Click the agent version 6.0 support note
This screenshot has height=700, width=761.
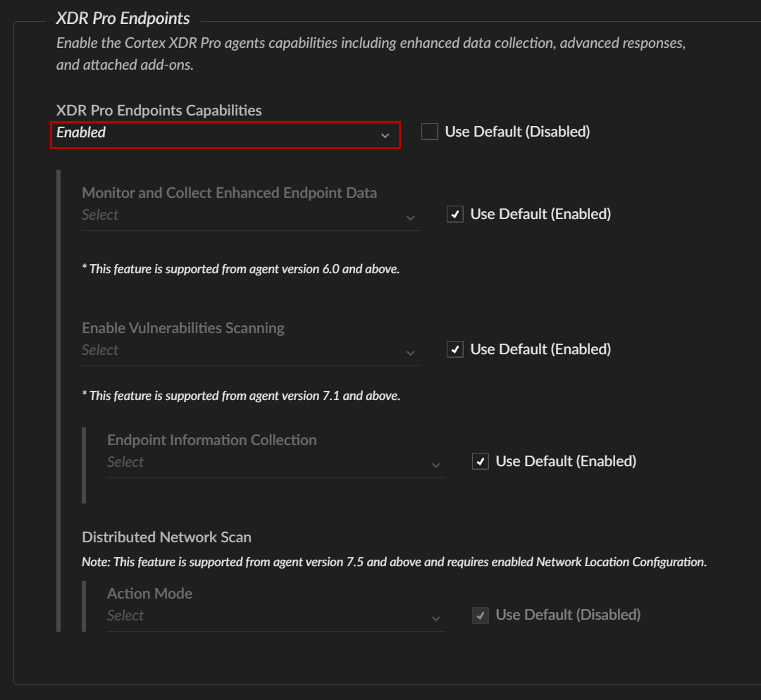241,269
